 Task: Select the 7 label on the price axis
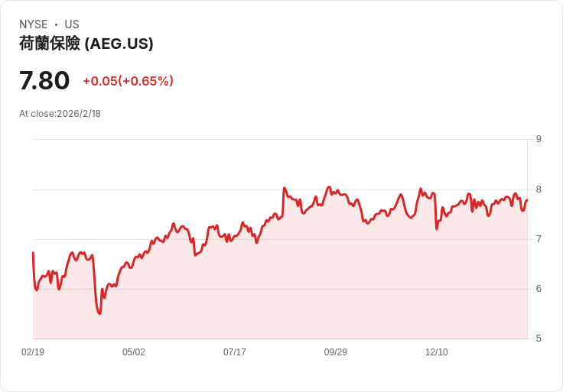(539, 239)
